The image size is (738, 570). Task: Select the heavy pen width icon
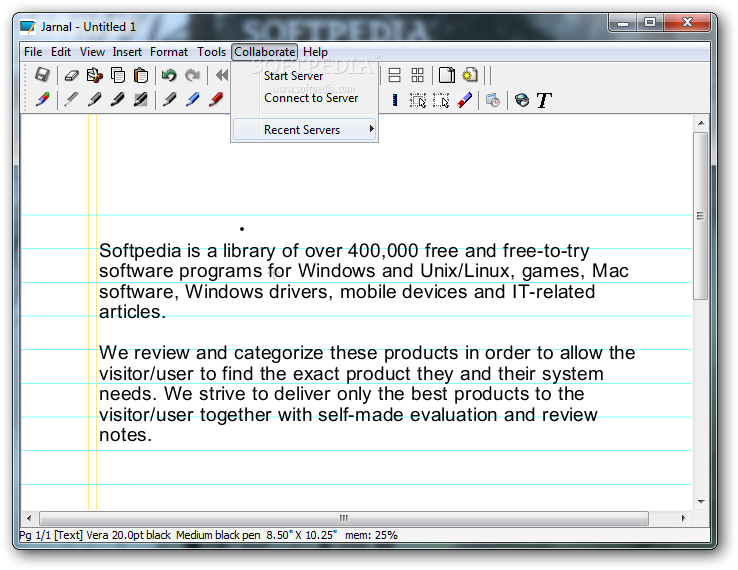point(118,99)
